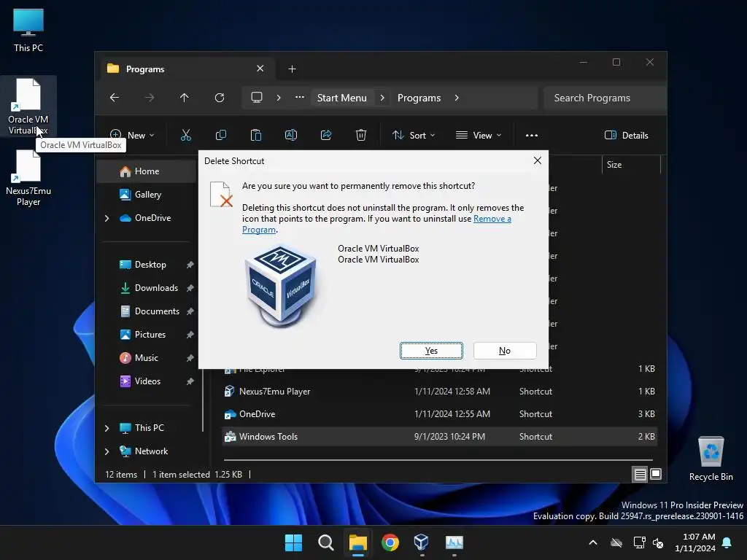Click the Paste clipboard icon
Viewport: 747px width, 560px height.
tap(256, 135)
